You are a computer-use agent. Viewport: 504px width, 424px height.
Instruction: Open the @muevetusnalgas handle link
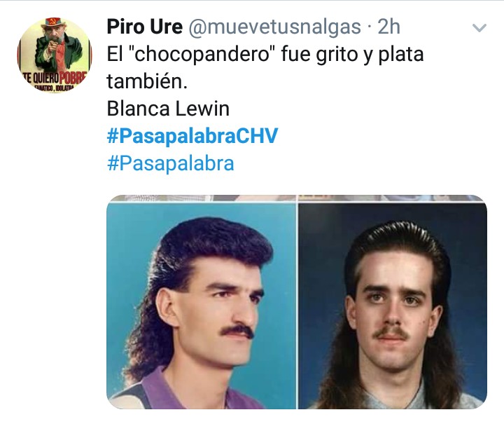[x=274, y=27]
